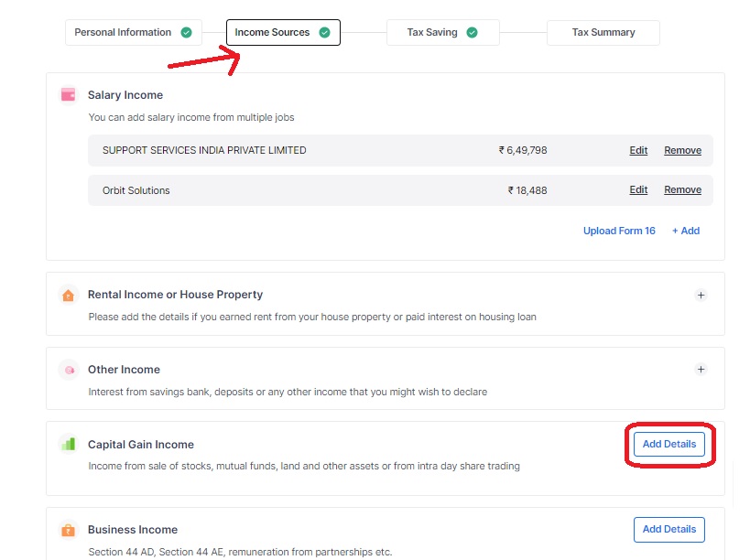
Task: Click the green checkmark on Personal Information
Action: point(186,31)
